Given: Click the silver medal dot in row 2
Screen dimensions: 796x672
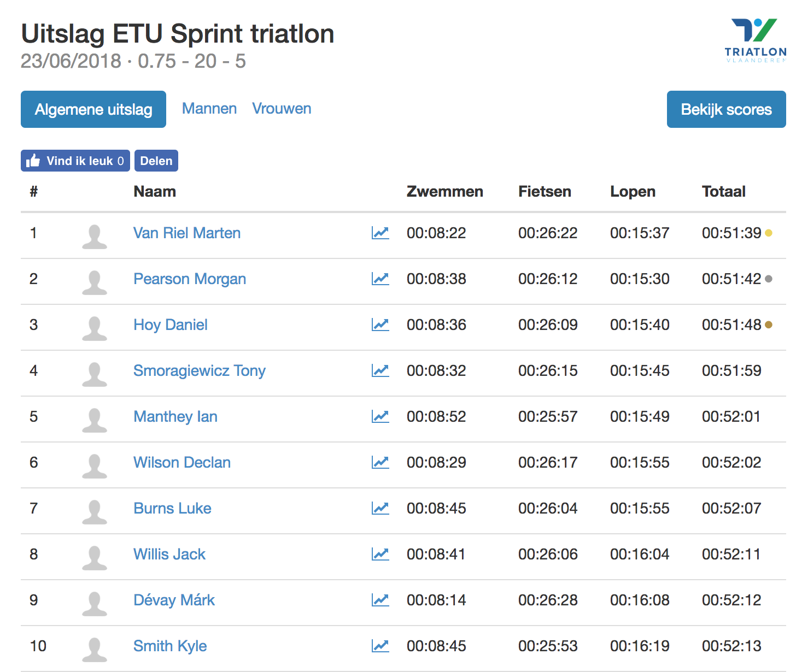Looking at the screenshot, I should pyautogui.click(x=768, y=279).
